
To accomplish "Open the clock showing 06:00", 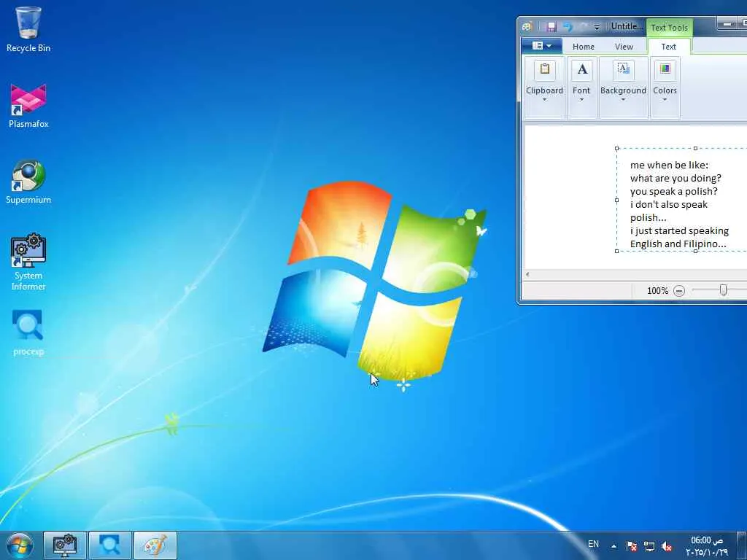I will tap(707, 546).
